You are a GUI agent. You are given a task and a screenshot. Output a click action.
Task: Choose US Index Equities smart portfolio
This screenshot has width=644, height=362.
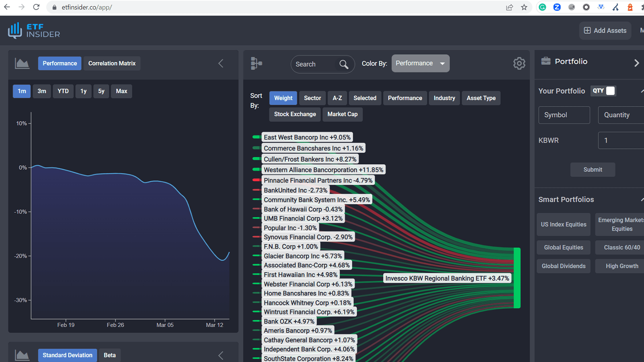[563, 224]
